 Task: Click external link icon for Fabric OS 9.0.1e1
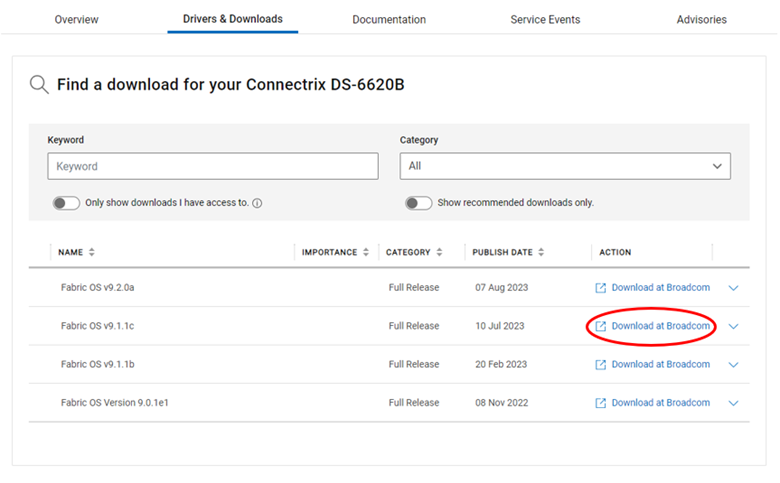(601, 403)
